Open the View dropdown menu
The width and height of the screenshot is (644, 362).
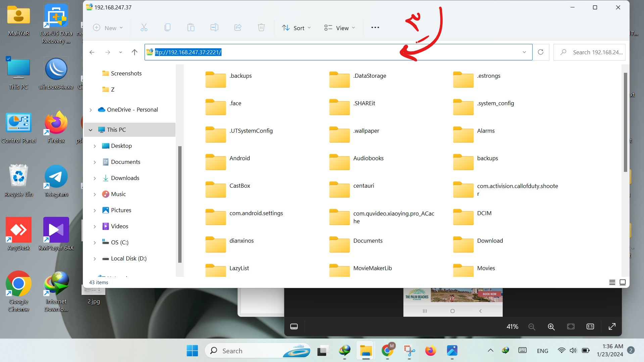tap(340, 28)
